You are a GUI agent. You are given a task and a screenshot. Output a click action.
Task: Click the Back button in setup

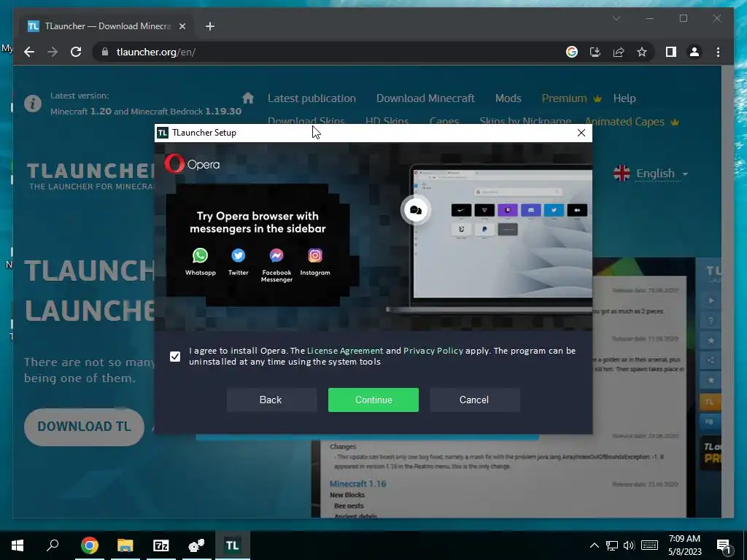[x=271, y=400]
